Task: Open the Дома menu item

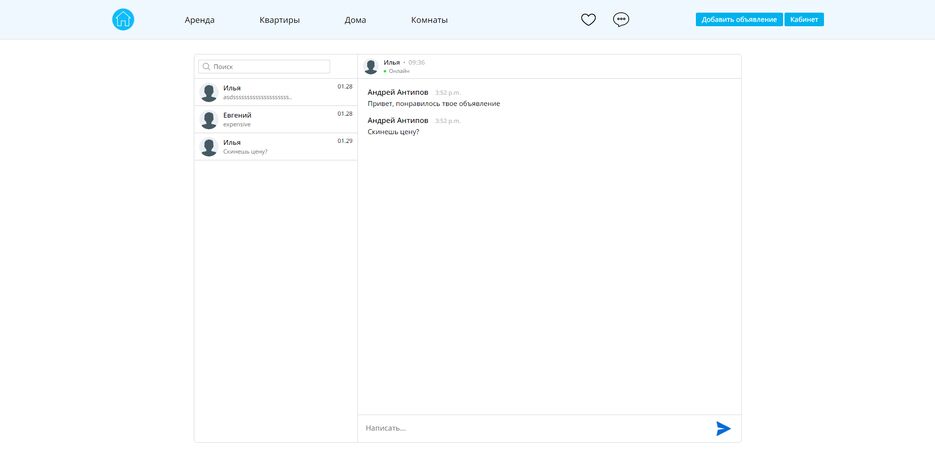Action: click(x=355, y=20)
